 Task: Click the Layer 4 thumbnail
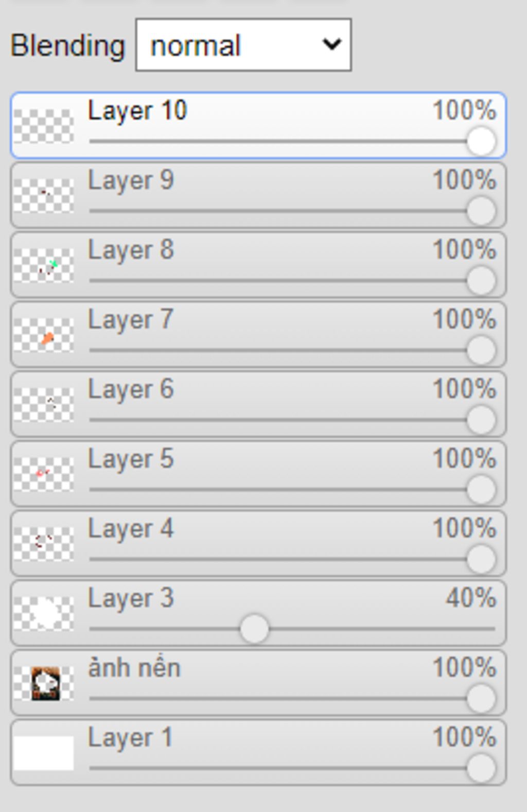(43, 544)
